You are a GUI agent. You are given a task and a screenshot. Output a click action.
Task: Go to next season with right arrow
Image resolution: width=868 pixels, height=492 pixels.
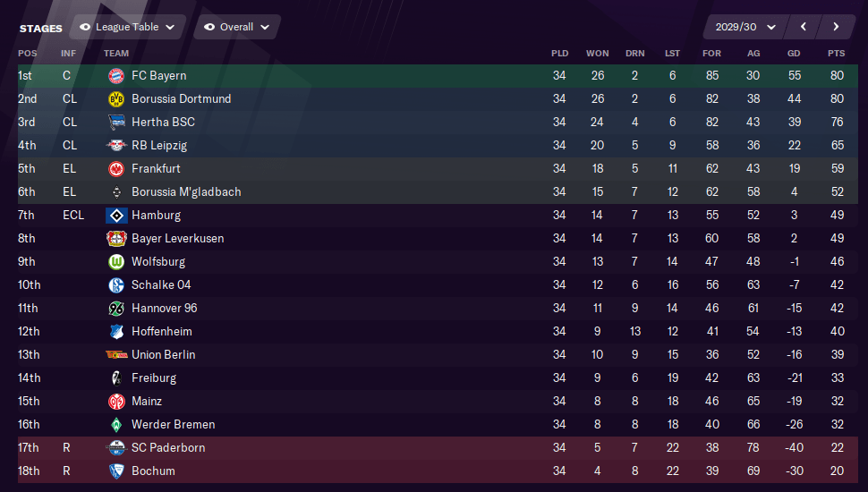(x=836, y=27)
